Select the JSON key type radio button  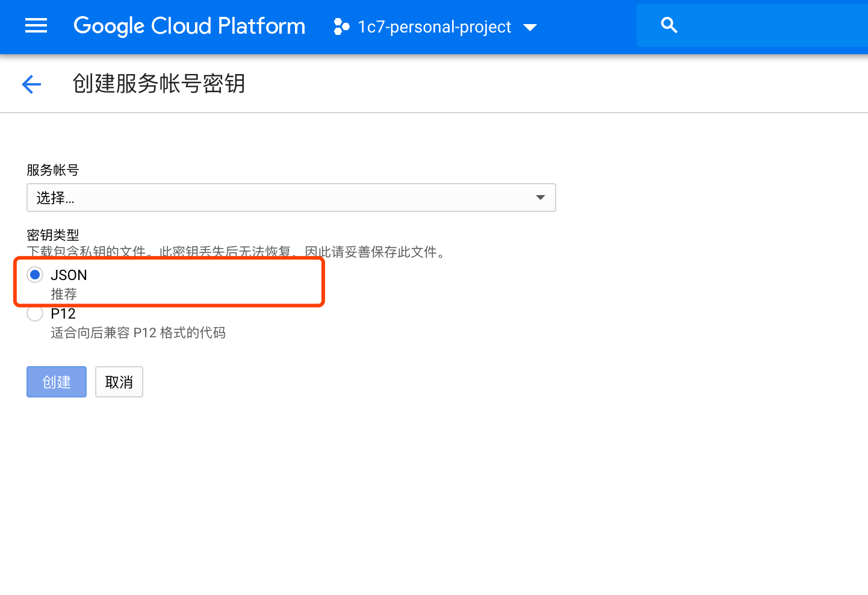[35, 275]
